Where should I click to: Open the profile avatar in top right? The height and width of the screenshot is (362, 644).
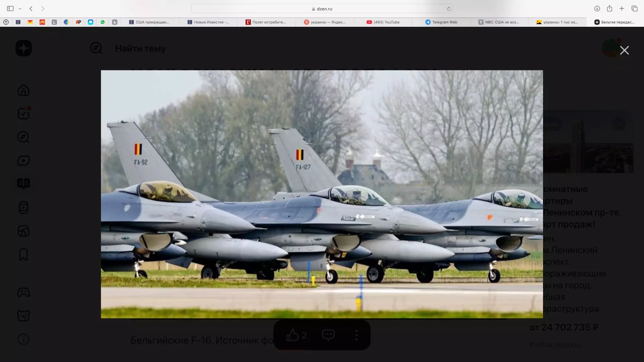click(x=611, y=48)
